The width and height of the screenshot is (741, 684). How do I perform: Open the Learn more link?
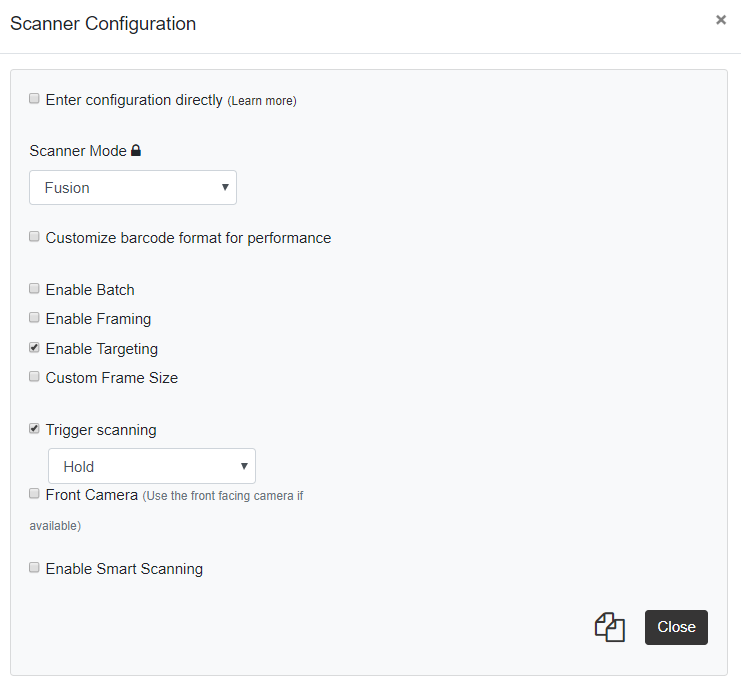[262, 101]
